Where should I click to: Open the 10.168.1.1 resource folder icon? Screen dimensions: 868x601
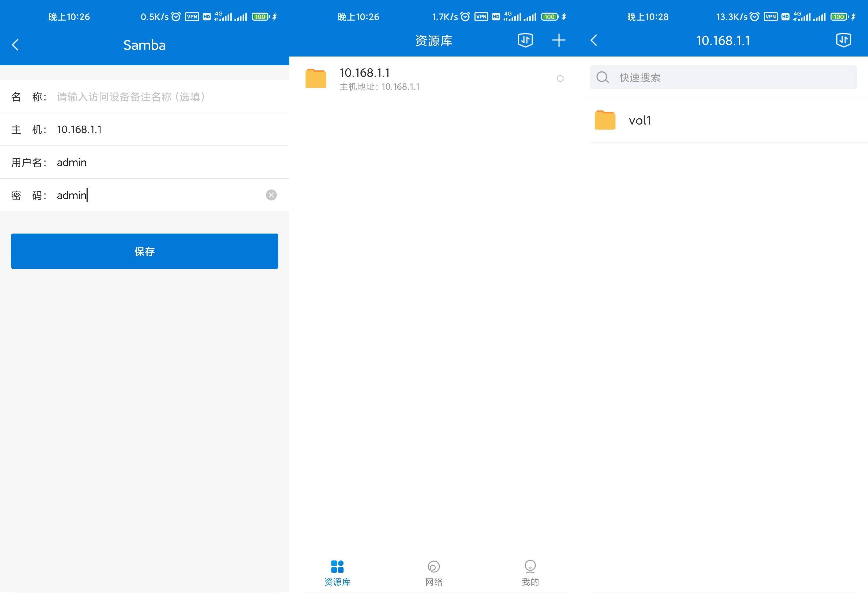click(316, 78)
